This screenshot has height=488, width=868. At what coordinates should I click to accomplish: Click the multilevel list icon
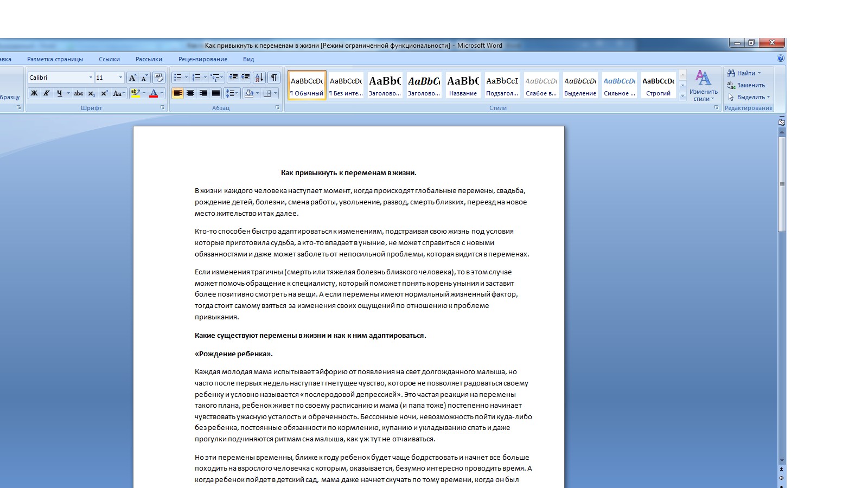pyautogui.click(x=215, y=78)
